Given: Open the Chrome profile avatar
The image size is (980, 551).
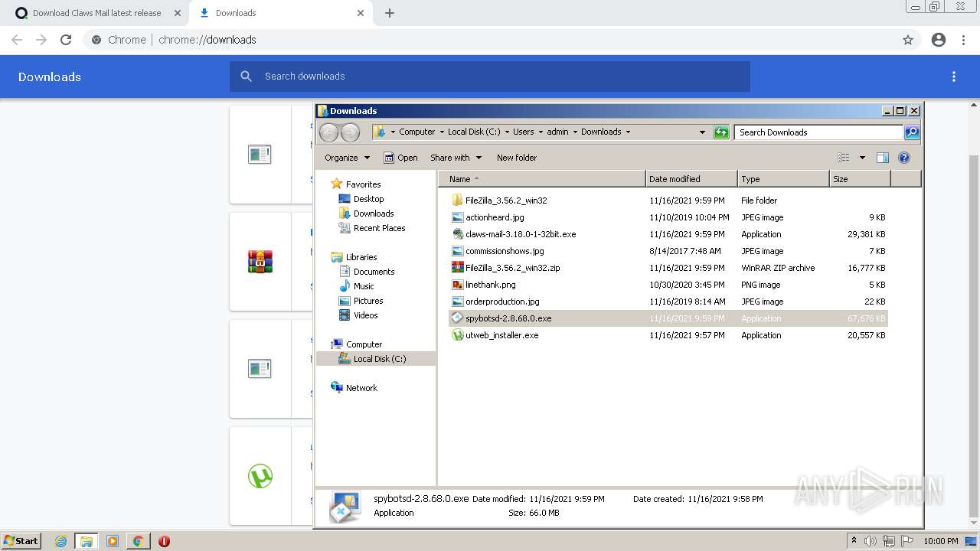Looking at the screenshot, I should [x=939, y=40].
